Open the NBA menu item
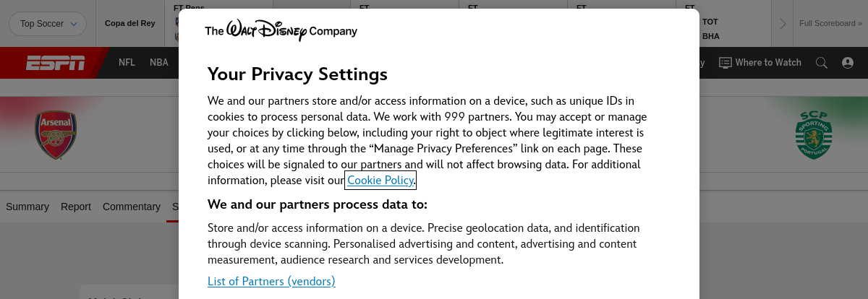This screenshot has width=868, height=299. (x=158, y=63)
